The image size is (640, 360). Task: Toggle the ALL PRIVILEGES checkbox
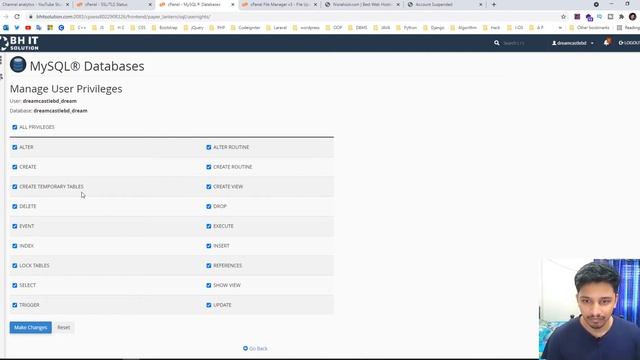point(15,127)
